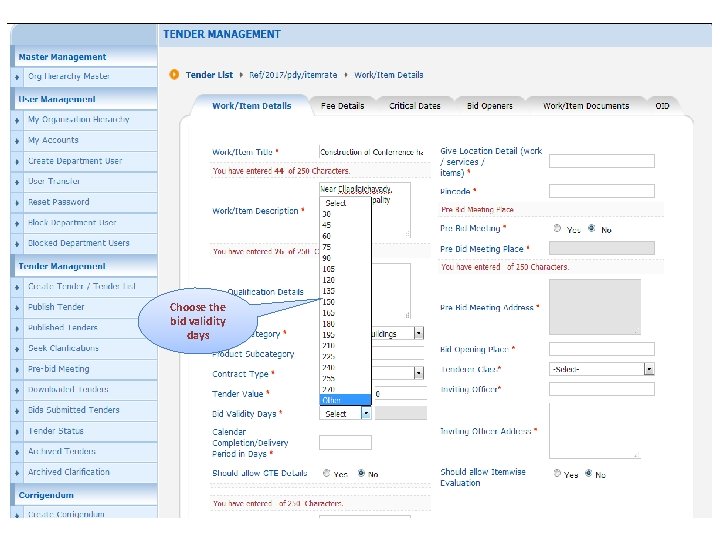Open Tender List breadcrumb link
Image resolution: width=720 pixels, height=540 pixels.
(209, 75)
